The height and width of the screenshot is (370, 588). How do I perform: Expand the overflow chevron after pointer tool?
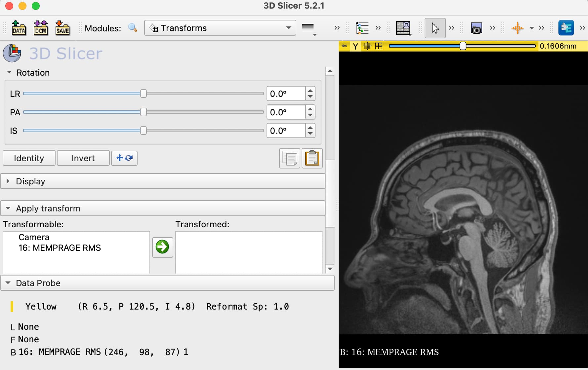pos(451,28)
